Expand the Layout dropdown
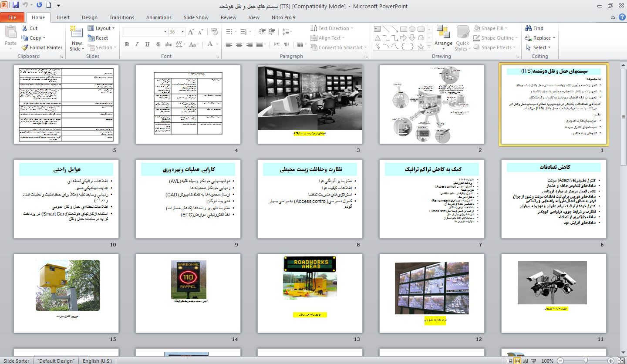The width and height of the screenshot is (627, 364). point(101,28)
